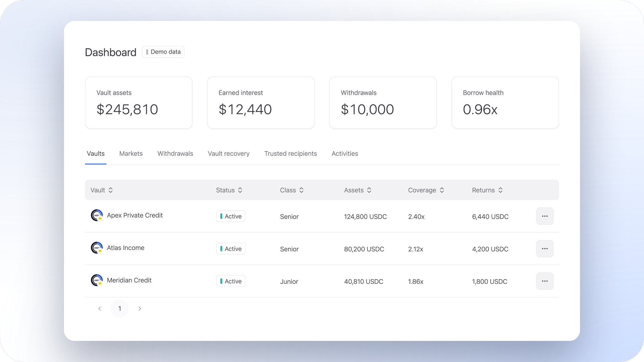Viewport: 644px width, 362px height.
Task: Click the 40,810 USDC assets value
Action: (x=364, y=282)
